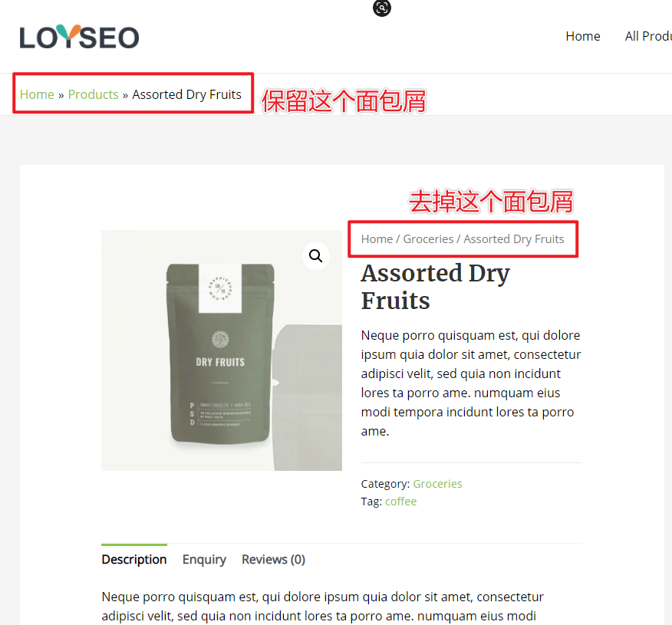Screen dimensions: 672x625
Task: Click Products link in top breadcrumb
Action: click(93, 94)
